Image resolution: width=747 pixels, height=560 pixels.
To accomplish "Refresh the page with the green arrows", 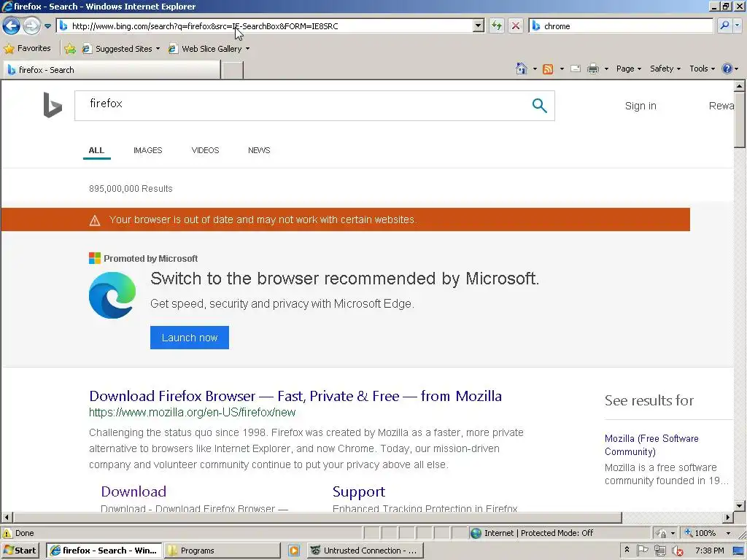I will pos(497,26).
